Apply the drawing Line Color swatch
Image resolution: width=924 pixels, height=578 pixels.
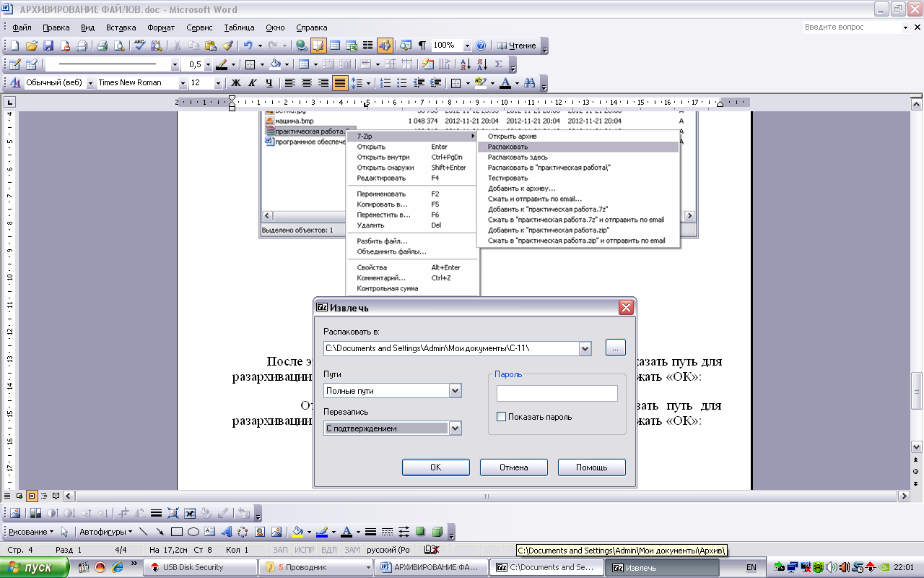[322, 532]
